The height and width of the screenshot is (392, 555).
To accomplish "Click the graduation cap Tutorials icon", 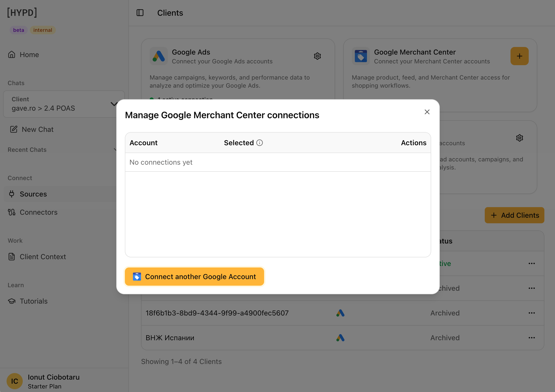I will [x=12, y=301].
